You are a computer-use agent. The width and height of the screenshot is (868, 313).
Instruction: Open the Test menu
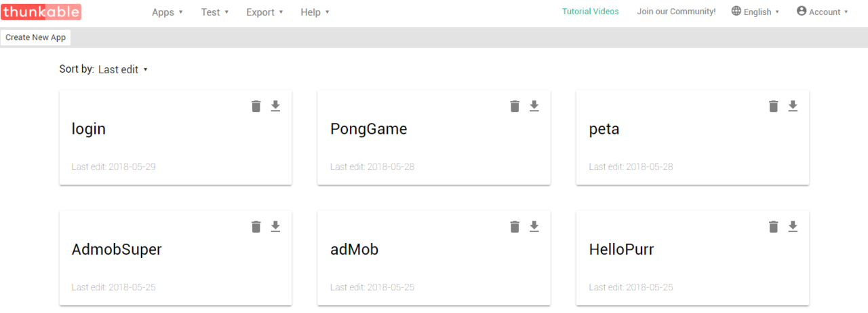(x=215, y=12)
